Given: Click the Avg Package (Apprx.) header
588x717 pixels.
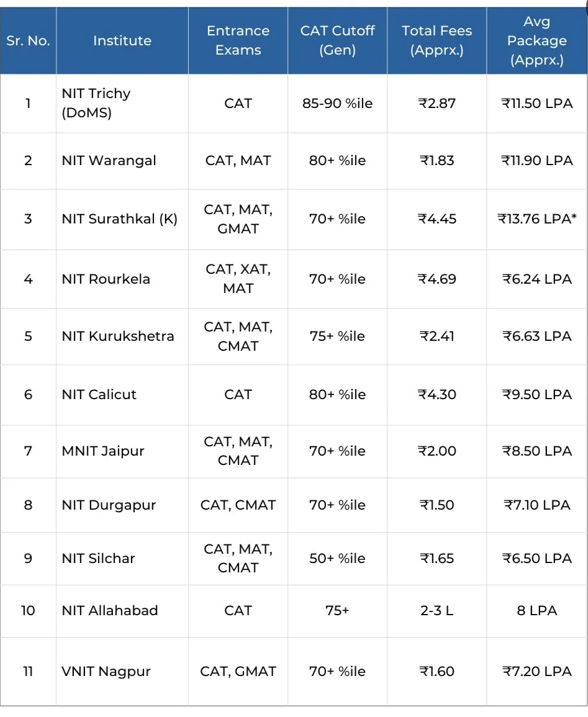Looking at the screenshot, I should coord(536,41).
